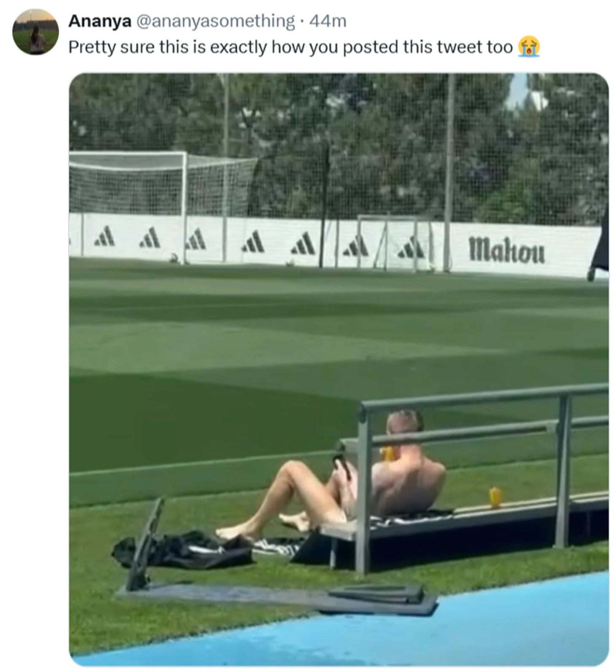Open the @ananyasomething handle link

pyautogui.click(x=215, y=21)
